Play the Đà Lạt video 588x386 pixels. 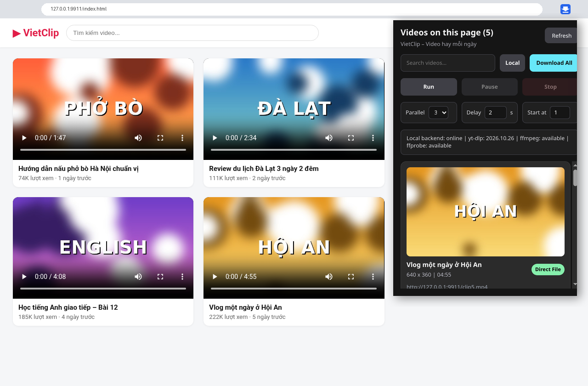[215, 138]
